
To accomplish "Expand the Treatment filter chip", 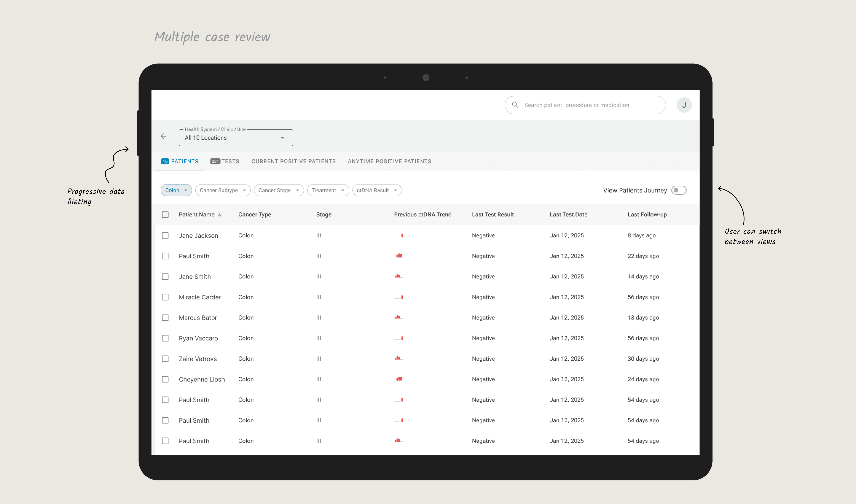I will (328, 190).
